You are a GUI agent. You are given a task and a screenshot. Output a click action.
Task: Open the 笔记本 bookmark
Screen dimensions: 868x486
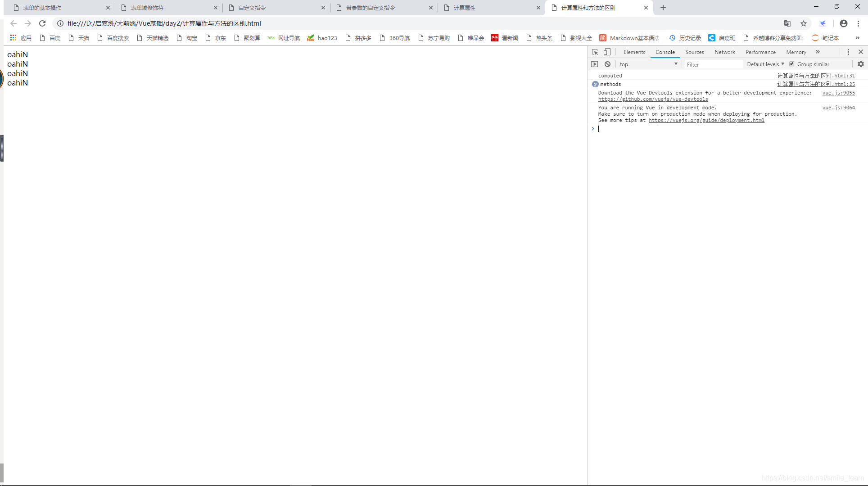point(826,38)
